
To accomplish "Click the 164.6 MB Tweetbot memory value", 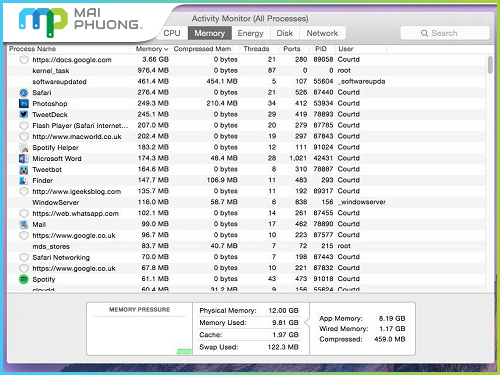I will pos(153,169).
